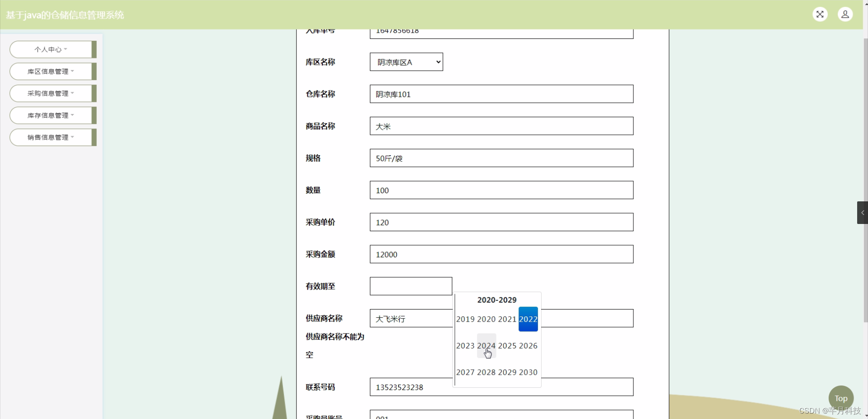Click the 联系号码 field containing 13523523238
Viewport: 868px width, 419px height.
pos(501,387)
